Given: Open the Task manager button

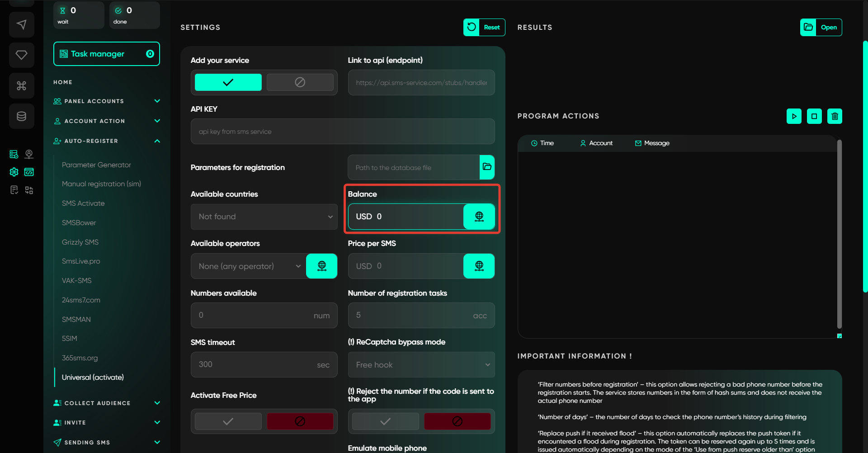Looking at the screenshot, I should [x=106, y=54].
